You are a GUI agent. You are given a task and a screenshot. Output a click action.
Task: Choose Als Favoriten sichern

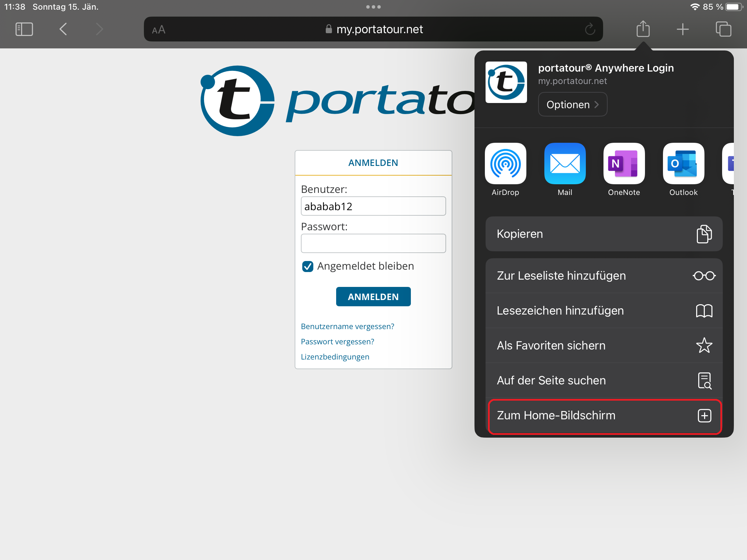[x=604, y=346]
